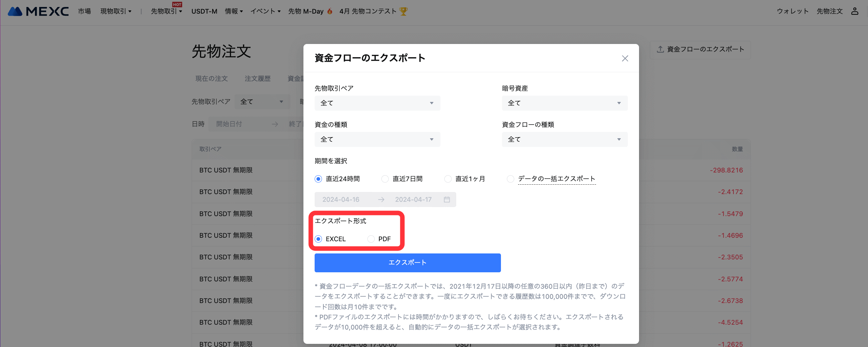Select the 直近7日間 radio option
Image resolution: width=868 pixels, height=347 pixels.
[385, 179]
